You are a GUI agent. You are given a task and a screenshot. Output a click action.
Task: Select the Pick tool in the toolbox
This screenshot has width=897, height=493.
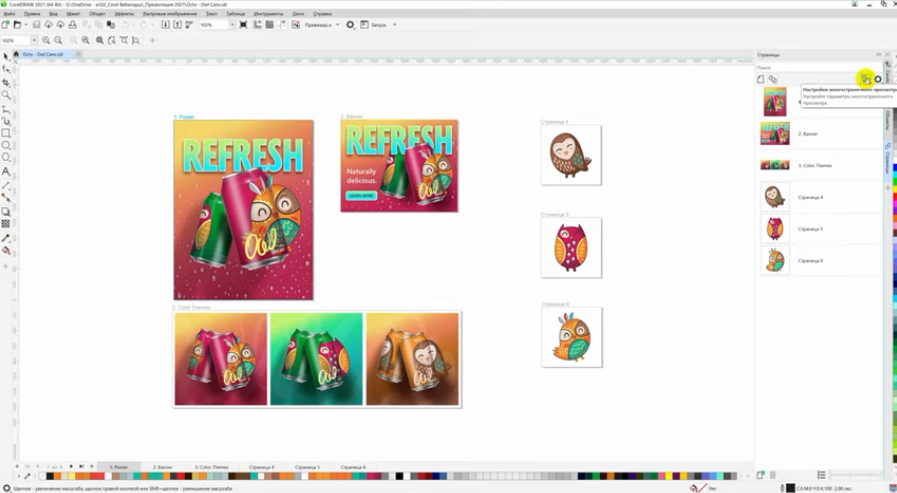[6, 57]
